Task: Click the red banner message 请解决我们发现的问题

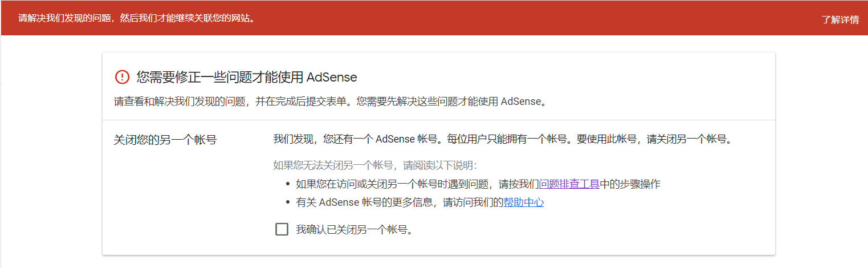Action: coord(136,18)
